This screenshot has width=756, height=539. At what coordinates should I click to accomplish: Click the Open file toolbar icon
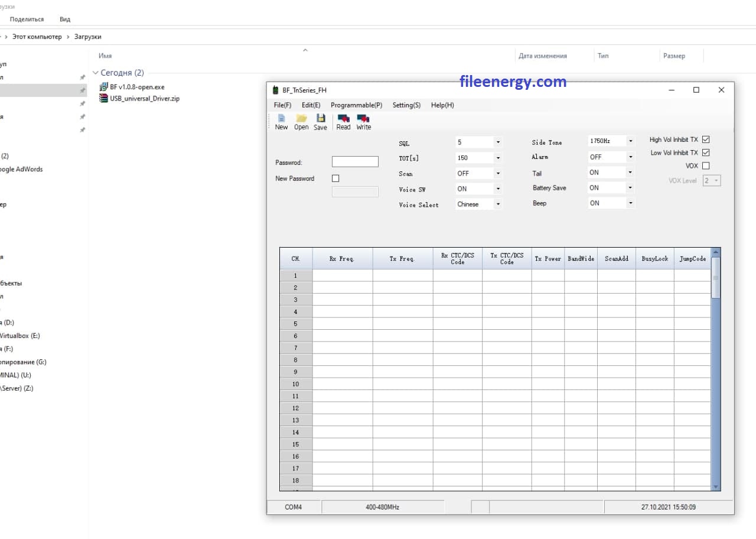(x=301, y=122)
